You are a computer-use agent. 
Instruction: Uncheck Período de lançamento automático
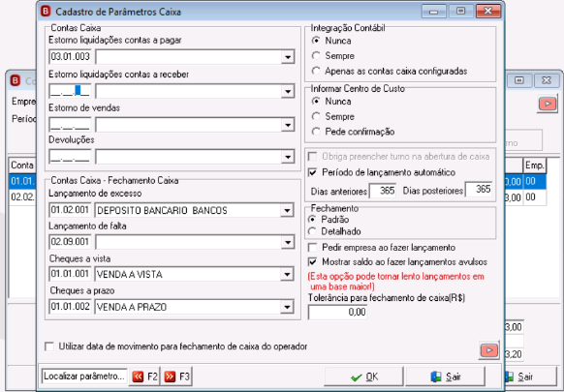coord(313,172)
